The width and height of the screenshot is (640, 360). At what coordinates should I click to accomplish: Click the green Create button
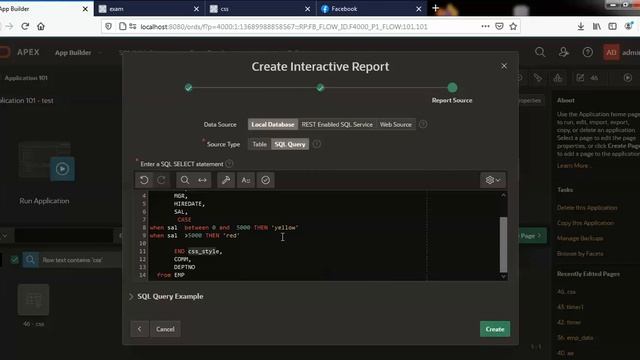pyautogui.click(x=495, y=329)
